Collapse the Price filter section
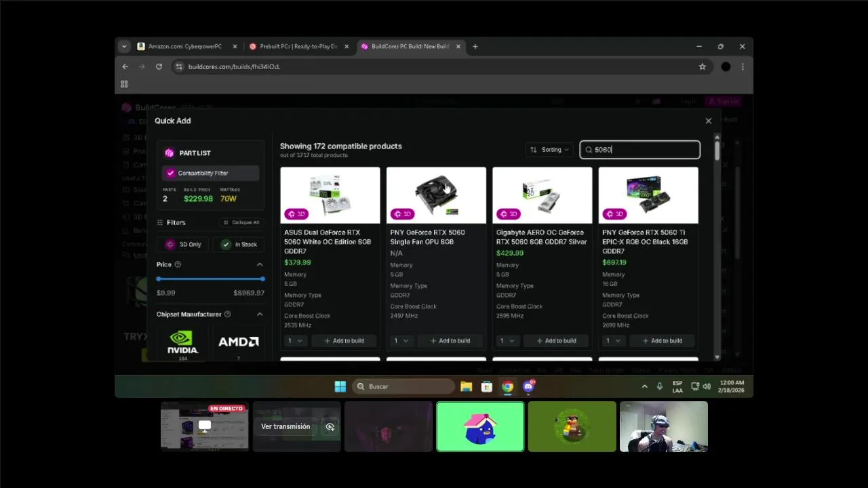The height and width of the screenshot is (488, 868). point(260,264)
